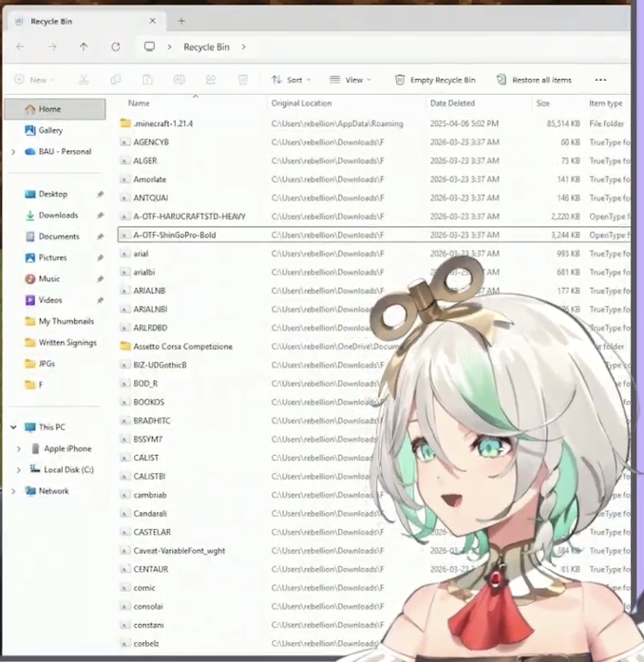This screenshot has height=662, width=644.
Task: Select Assetto Corsa Competizione folder
Action: (373, 347)
